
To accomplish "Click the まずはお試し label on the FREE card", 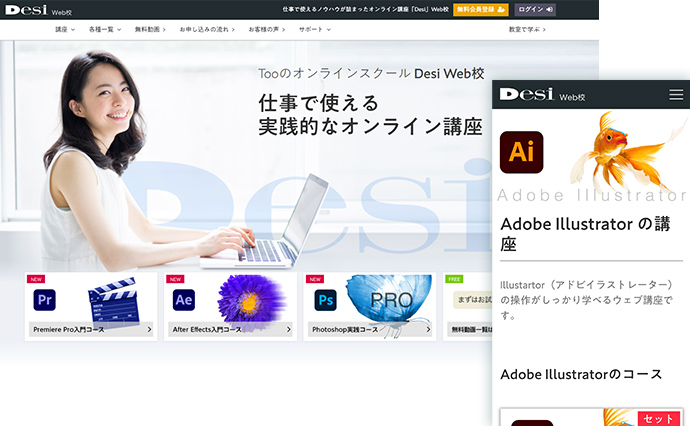I will tap(474, 300).
